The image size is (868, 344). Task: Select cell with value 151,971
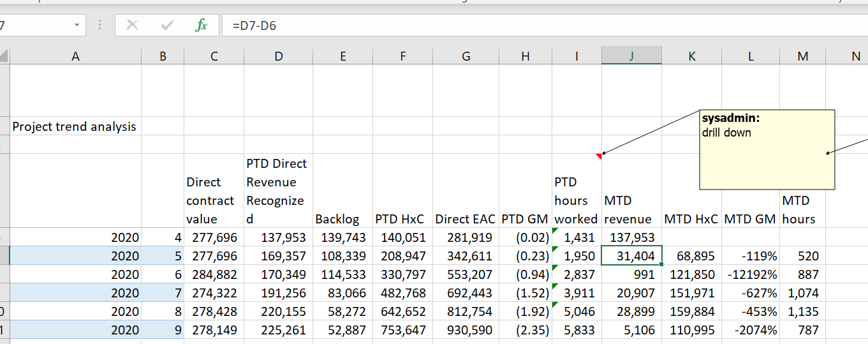coord(691,292)
